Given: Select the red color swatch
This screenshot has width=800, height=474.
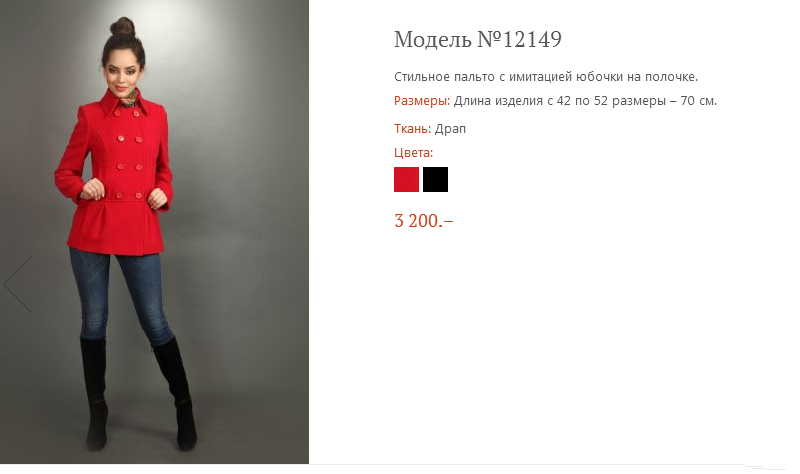Looking at the screenshot, I should click(x=406, y=179).
